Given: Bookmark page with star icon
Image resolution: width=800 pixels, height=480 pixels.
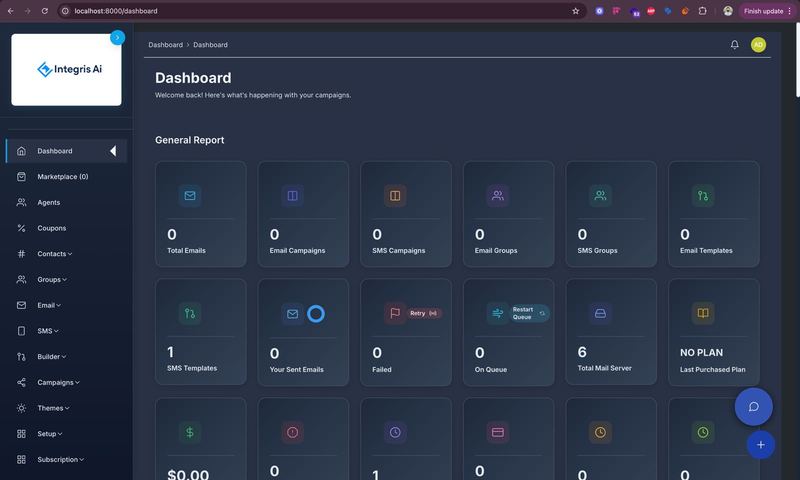Looking at the screenshot, I should click(576, 11).
